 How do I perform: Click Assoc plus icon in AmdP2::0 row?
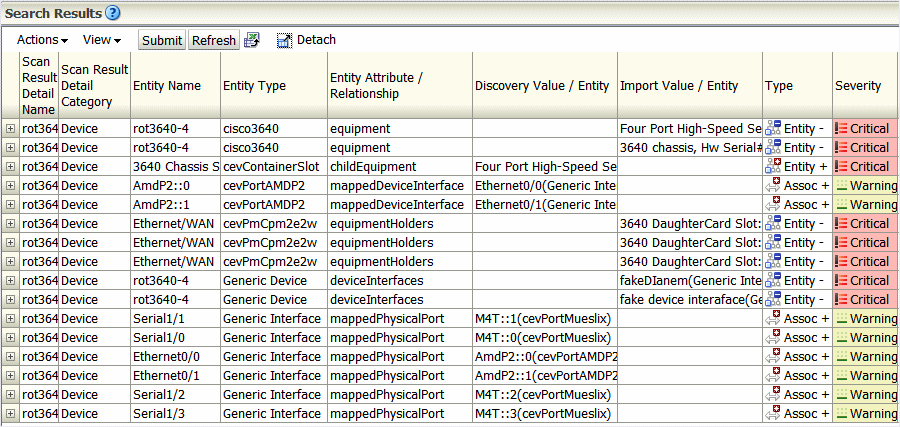pyautogui.click(x=773, y=185)
